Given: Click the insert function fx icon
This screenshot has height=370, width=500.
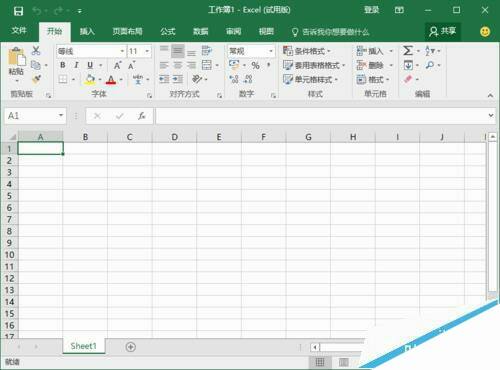Looking at the screenshot, I should pyautogui.click(x=142, y=116).
